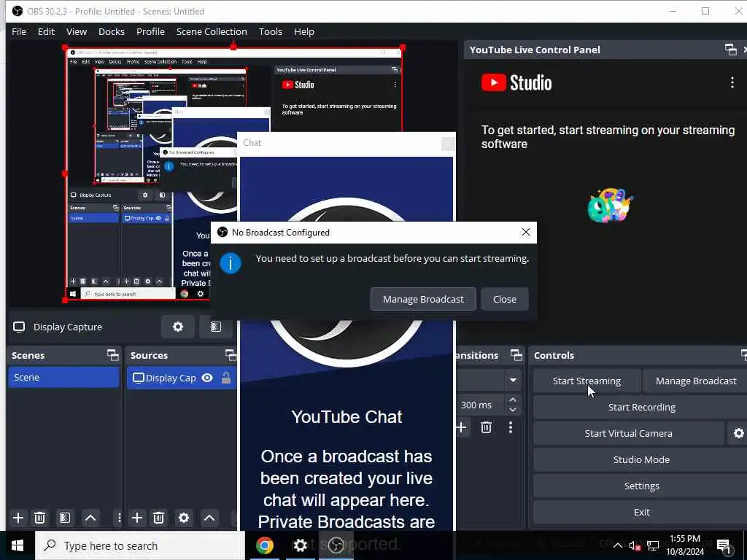Remove selected scene with trash icon
The width and height of the screenshot is (747, 560).
tap(40, 518)
